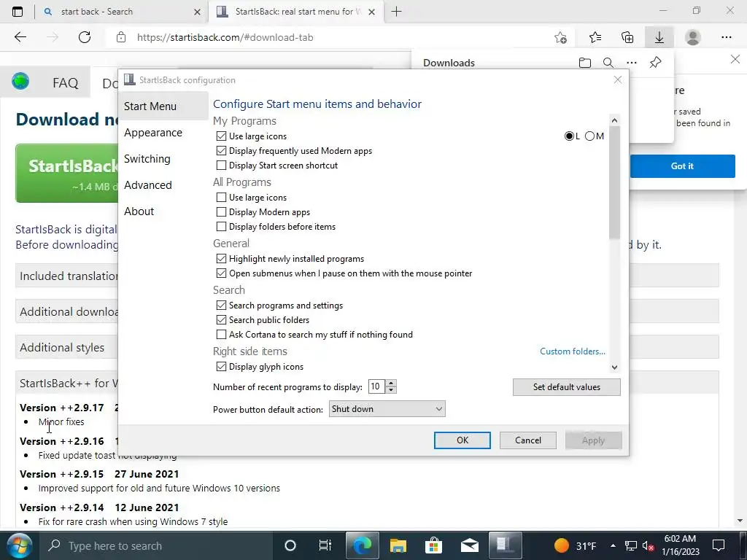This screenshot has height=560, width=747.
Task: Toggle Display glyph icons checkbox
Action: (x=221, y=367)
